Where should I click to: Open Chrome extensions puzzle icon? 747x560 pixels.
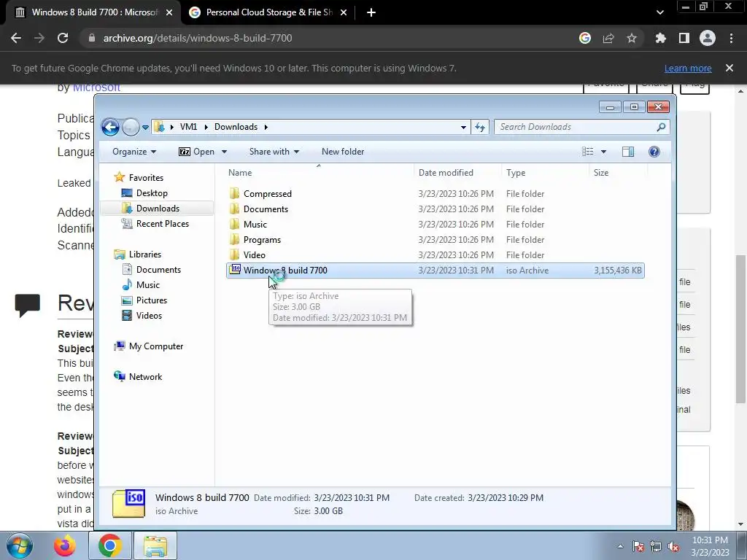point(661,38)
